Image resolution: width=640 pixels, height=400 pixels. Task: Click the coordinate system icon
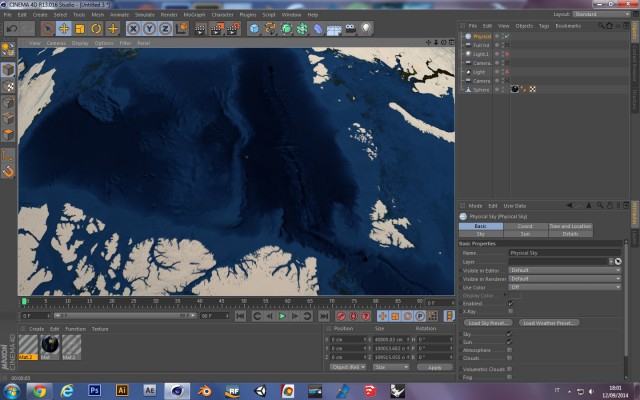pyautogui.click(x=181, y=29)
